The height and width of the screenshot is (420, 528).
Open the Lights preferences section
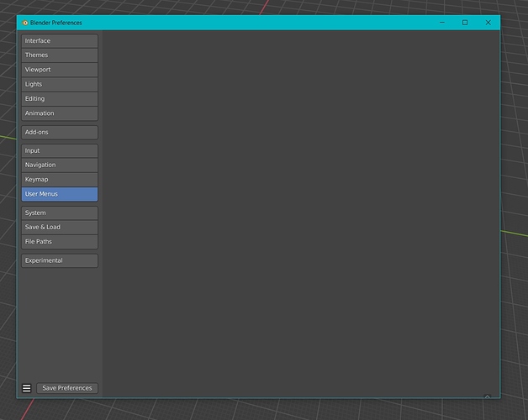point(60,84)
